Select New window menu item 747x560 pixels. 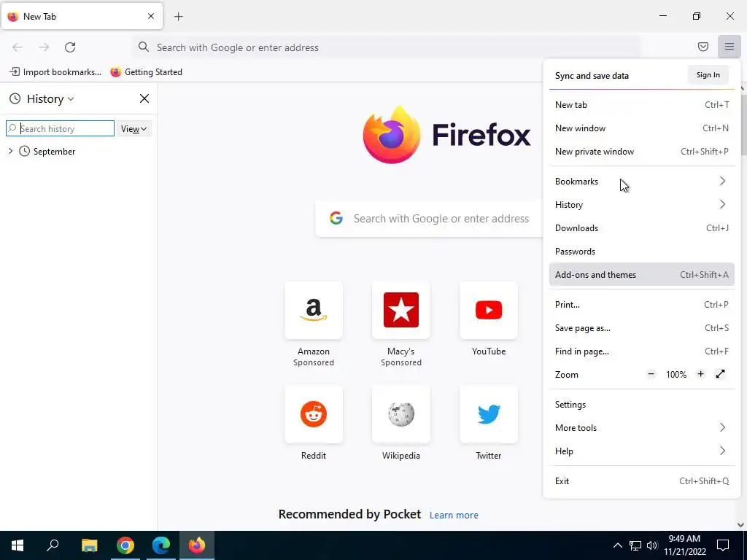642,128
